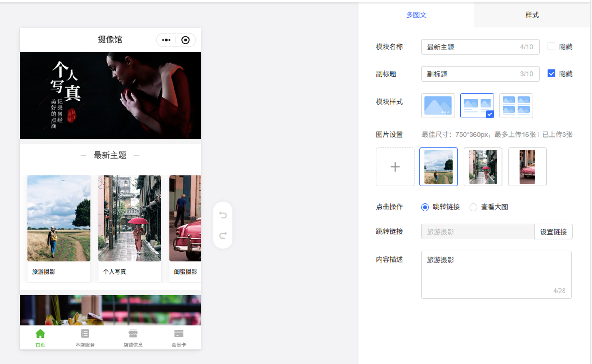Tap the 首页 home icon
The image size is (592, 364).
pyautogui.click(x=40, y=334)
